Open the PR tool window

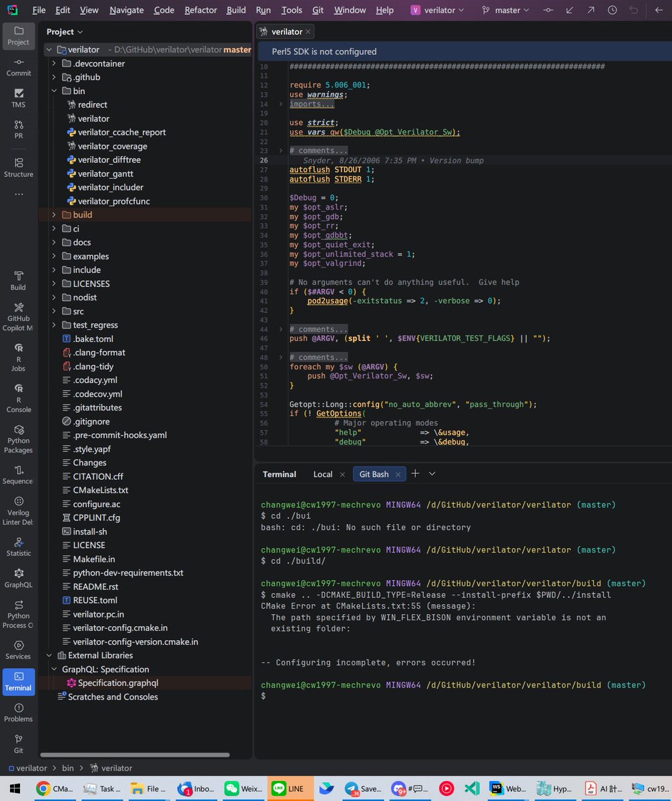pyautogui.click(x=19, y=129)
